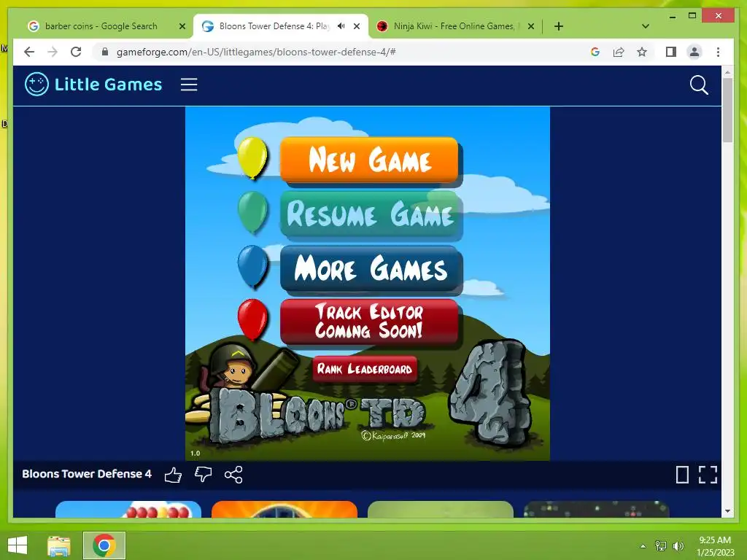Viewport: 747px width, 560px height.
Task: Bookmark this tab with the star
Action: [642, 52]
